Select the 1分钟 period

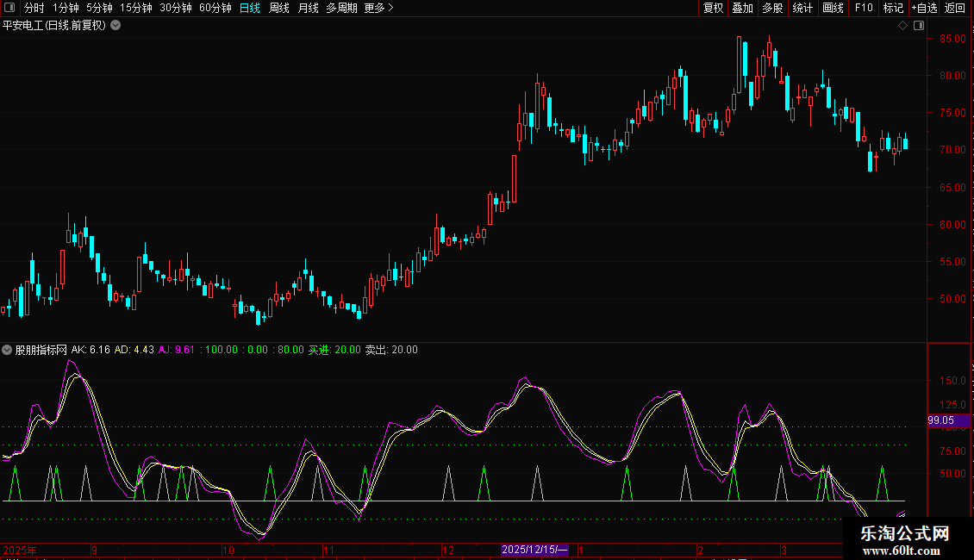(x=66, y=8)
